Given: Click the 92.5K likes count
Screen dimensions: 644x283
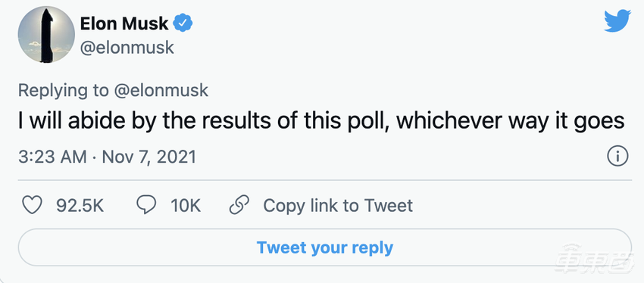Looking at the screenshot, I should pos(80,206).
